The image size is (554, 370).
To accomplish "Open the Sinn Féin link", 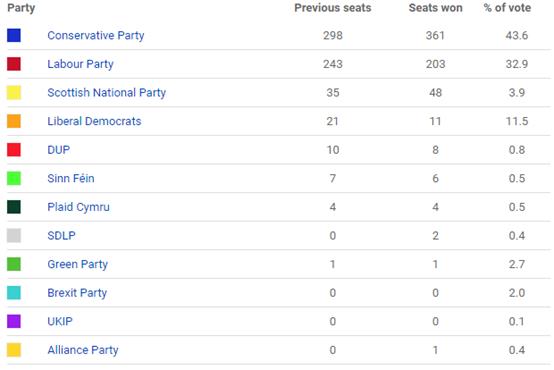I will pos(71,178).
